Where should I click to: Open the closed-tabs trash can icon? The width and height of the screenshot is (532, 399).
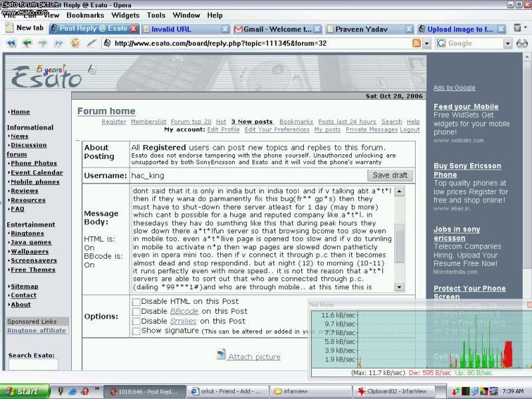click(x=517, y=27)
